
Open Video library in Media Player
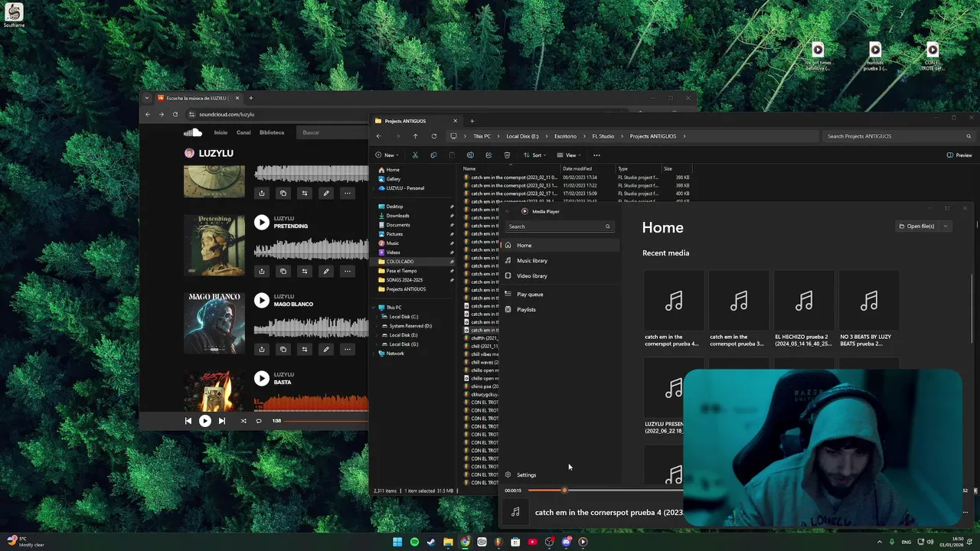[559, 276]
